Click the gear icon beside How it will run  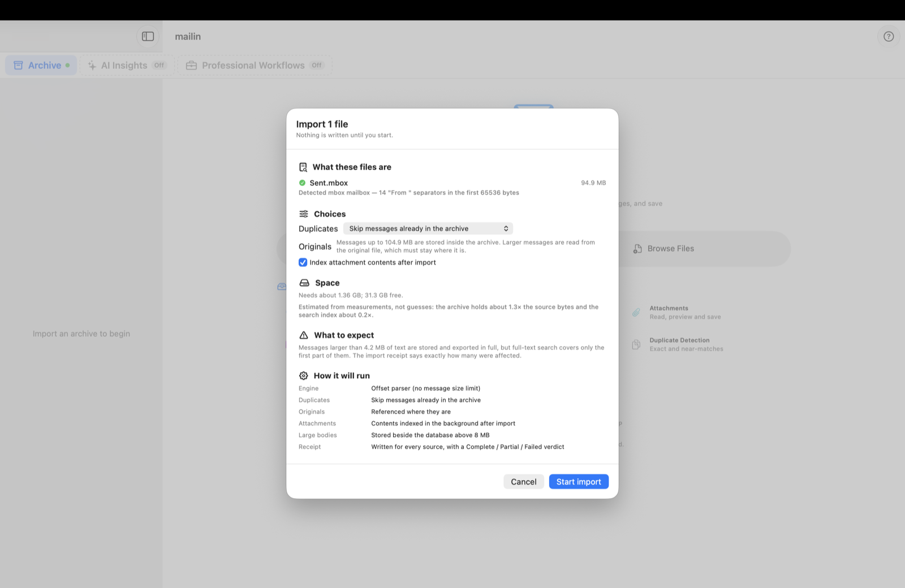tap(304, 375)
